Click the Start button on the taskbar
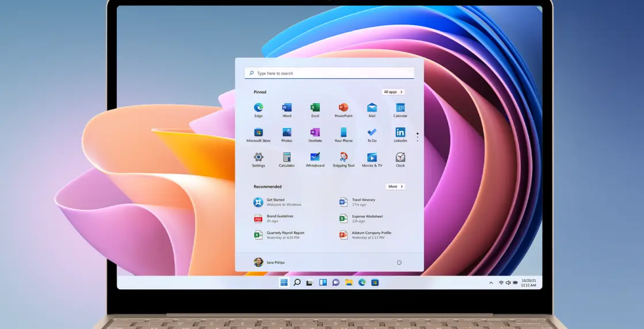This screenshot has width=644, height=329. 284,282
